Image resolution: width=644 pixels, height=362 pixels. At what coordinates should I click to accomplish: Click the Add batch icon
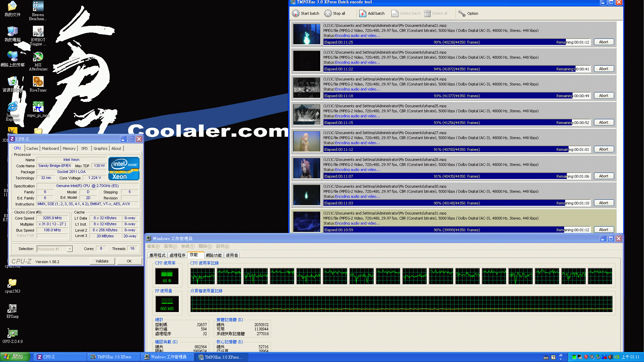(363, 13)
